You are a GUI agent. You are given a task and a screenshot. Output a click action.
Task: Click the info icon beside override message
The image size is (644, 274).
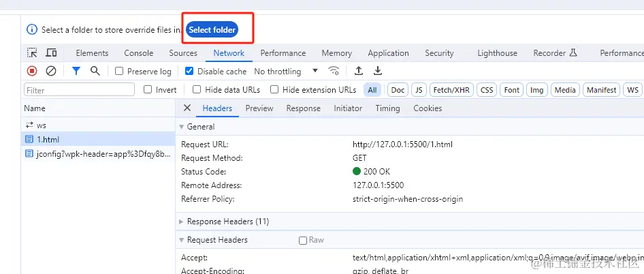(x=31, y=29)
